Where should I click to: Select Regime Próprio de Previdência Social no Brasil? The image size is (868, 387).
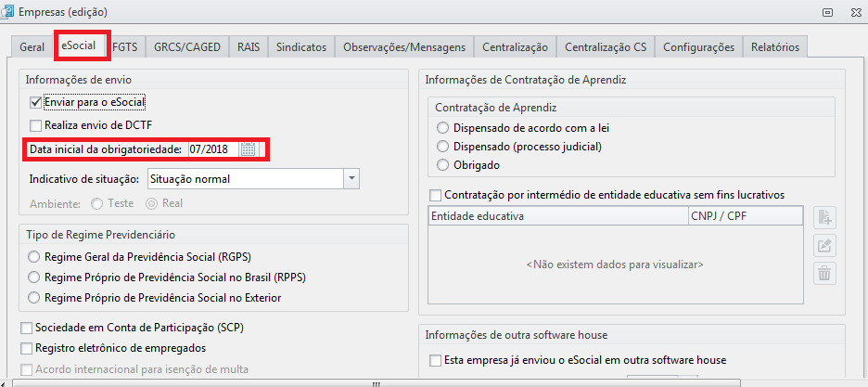[x=35, y=277]
